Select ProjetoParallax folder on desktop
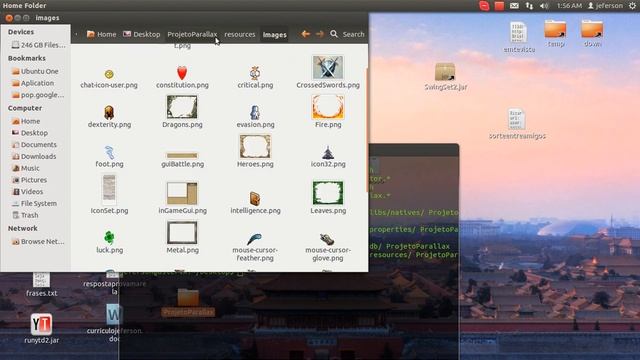The width and height of the screenshot is (640, 360). 188,302
